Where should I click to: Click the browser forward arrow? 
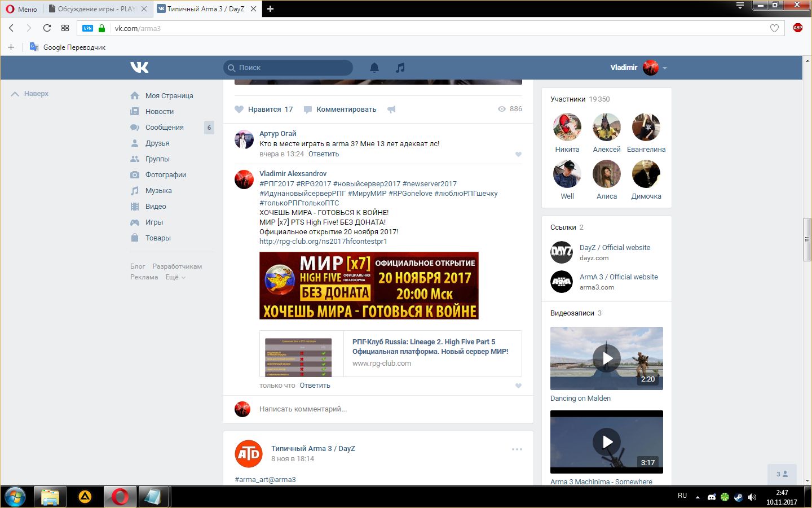[29, 28]
